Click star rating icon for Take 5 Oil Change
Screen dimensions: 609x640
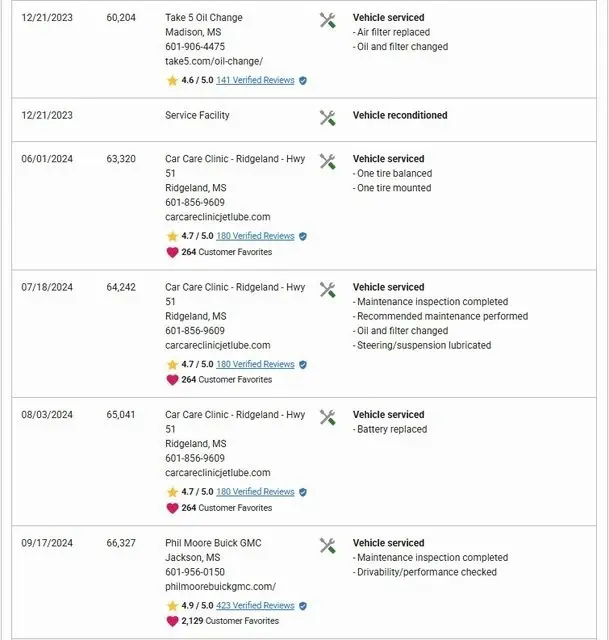pos(172,80)
